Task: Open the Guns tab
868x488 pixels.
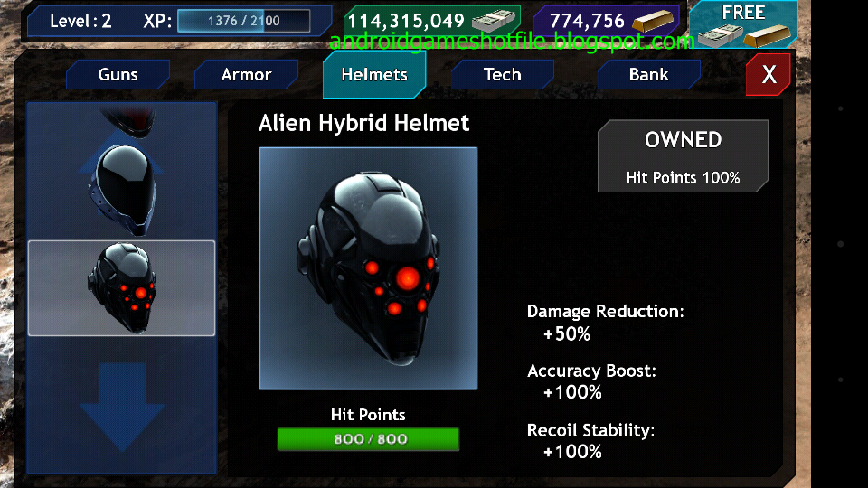Action: click(x=118, y=75)
